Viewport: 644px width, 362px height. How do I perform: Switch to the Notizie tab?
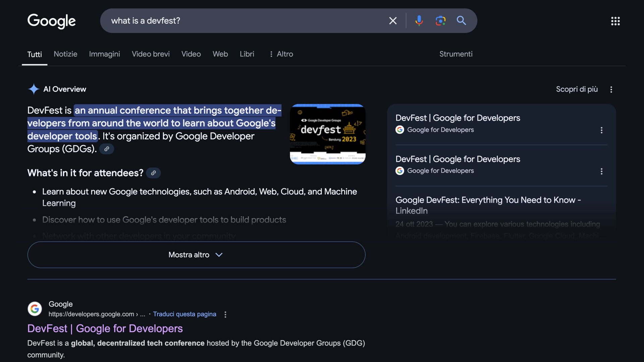tap(65, 54)
